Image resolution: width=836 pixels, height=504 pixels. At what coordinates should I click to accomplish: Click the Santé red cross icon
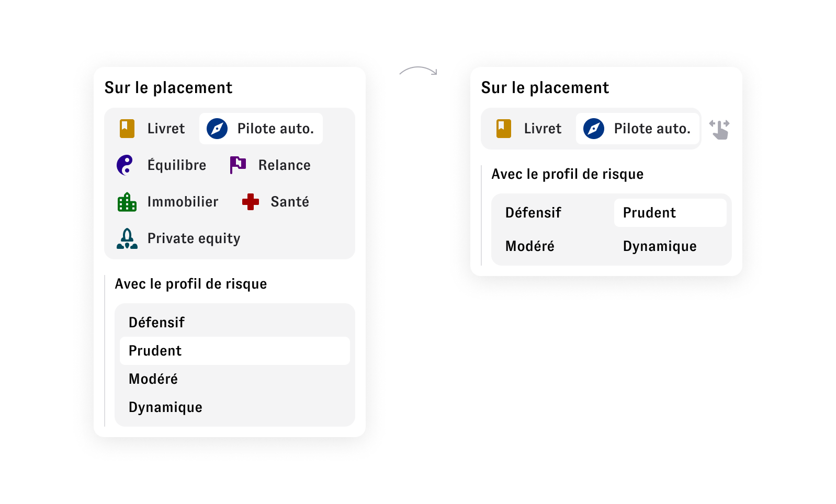(x=251, y=202)
